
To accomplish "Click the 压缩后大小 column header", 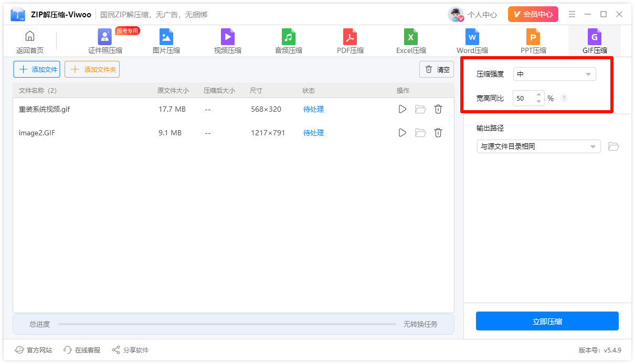I will (x=219, y=91).
